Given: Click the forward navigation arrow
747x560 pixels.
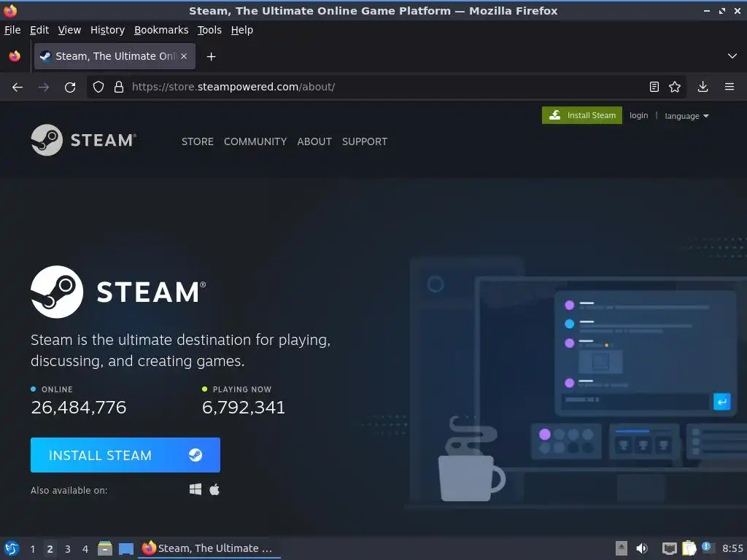Looking at the screenshot, I should pos(44,87).
